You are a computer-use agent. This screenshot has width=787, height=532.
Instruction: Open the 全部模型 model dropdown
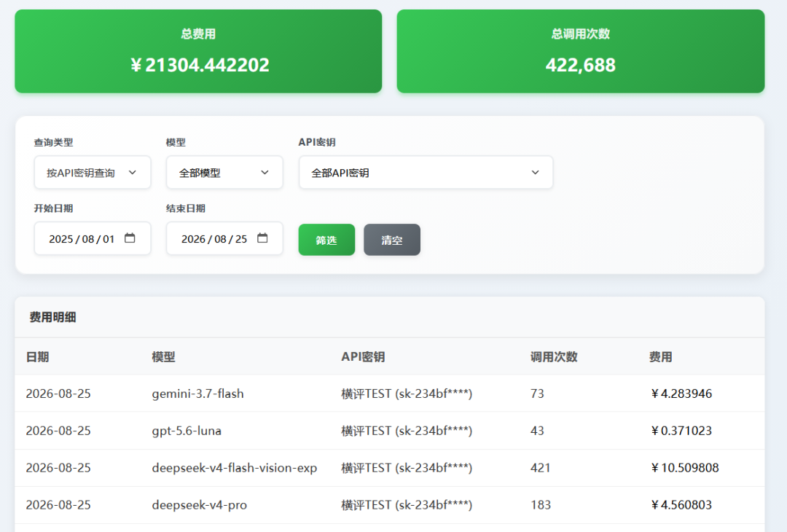tap(224, 173)
